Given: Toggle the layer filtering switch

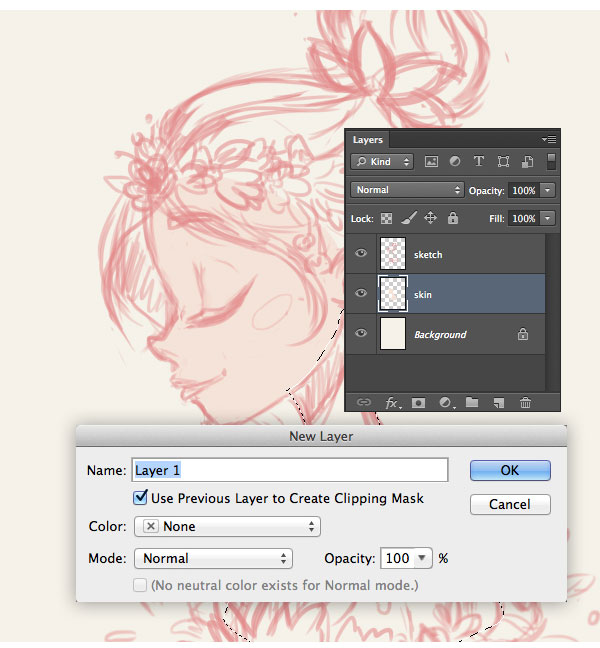Looking at the screenshot, I should [x=551, y=161].
